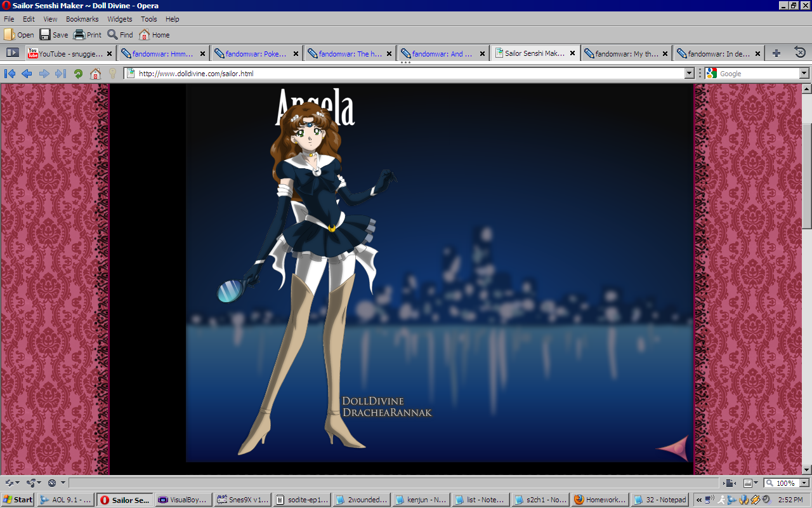Screen dimensions: 812x508
Task: Click the Save floppy disk icon
Action: (x=45, y=35)
